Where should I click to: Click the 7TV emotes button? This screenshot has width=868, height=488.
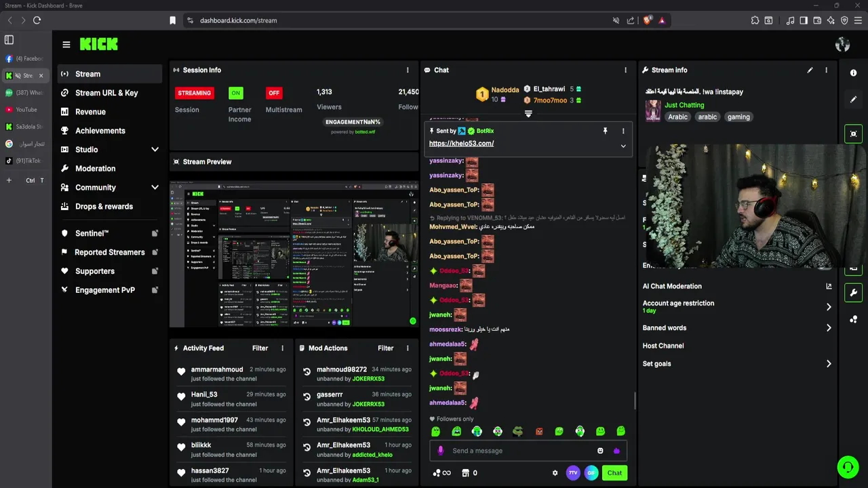click(x=573, y=473)
